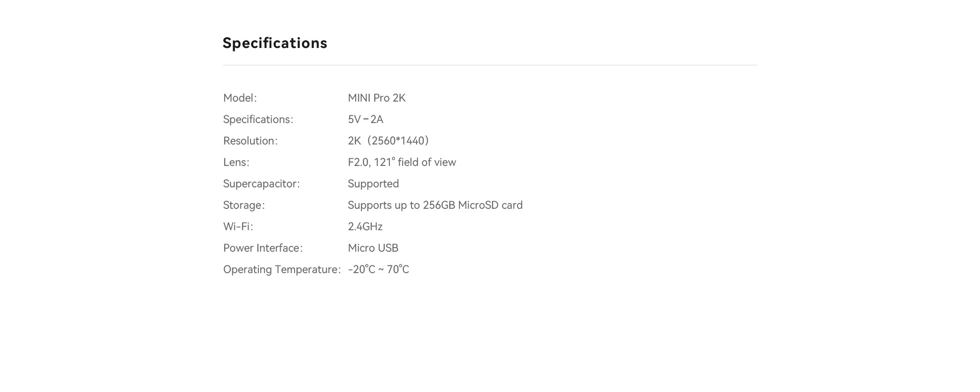Click the Wi-Fi label
Screen dimensions: 980x392
(x=238, y=227)
